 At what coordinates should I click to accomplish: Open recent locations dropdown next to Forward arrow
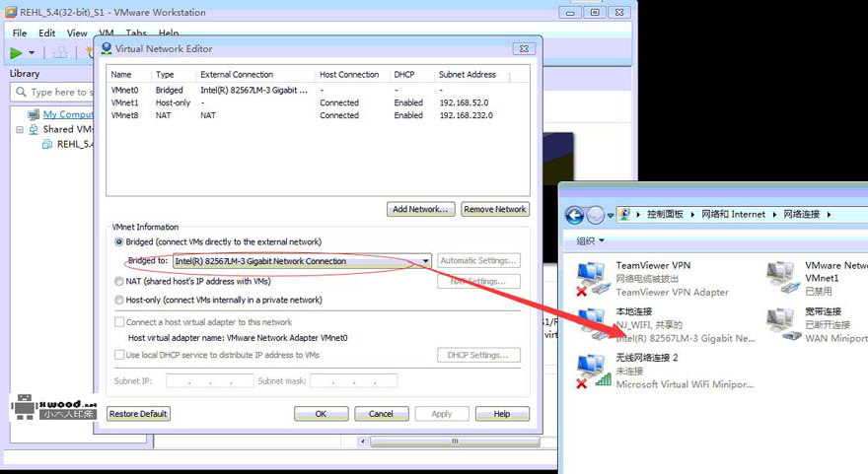coord(610,215)
